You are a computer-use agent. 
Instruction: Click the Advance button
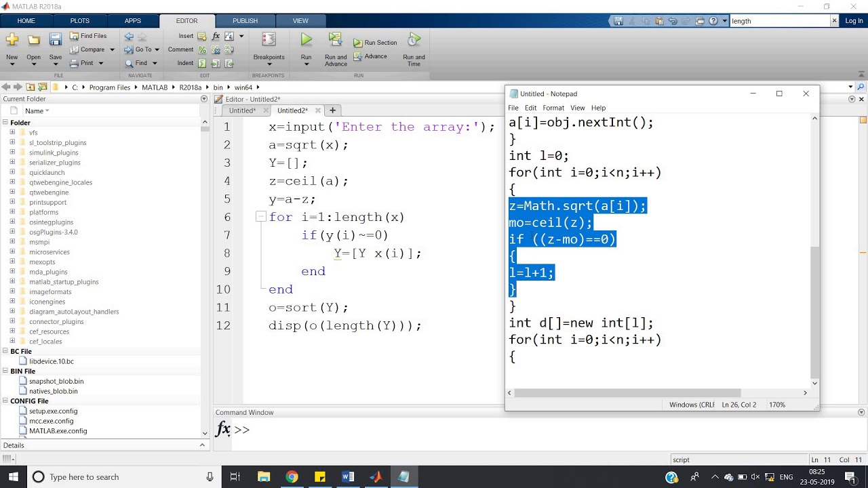click(370, 56)
